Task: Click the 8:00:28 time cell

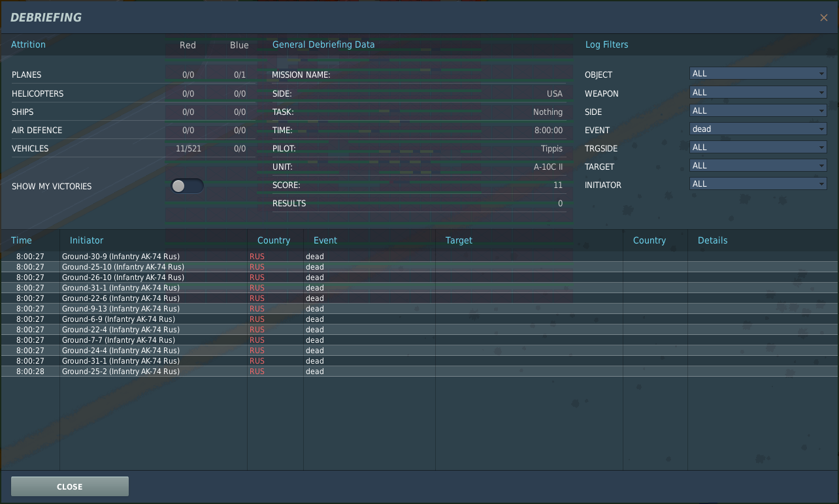Action: pos(30,371)
